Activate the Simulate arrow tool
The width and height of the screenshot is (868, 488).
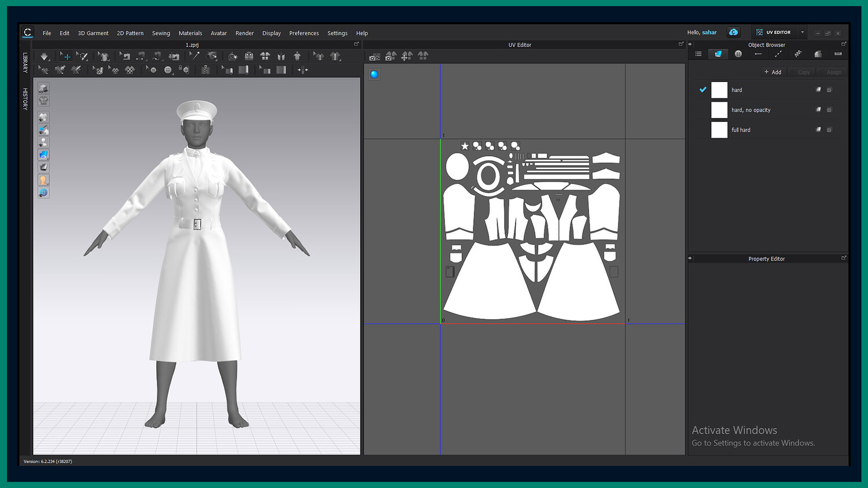click(x=44, y=56)
